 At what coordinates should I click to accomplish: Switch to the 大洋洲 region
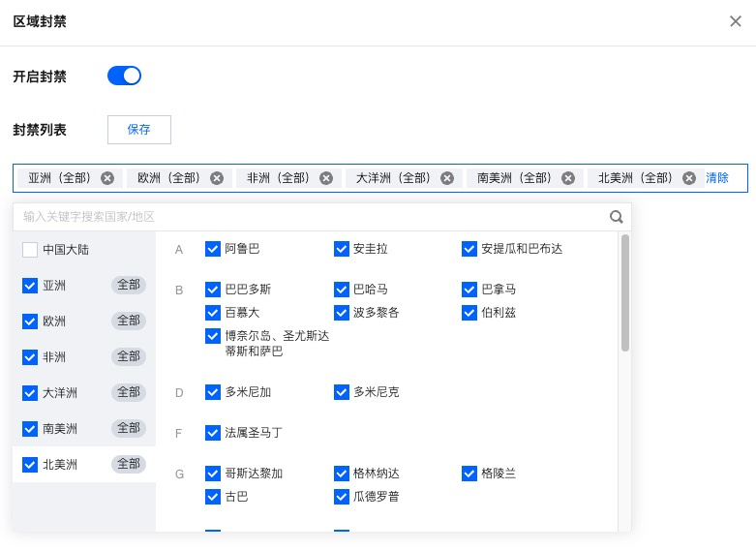pyautogui.click(x=60, y=393)
